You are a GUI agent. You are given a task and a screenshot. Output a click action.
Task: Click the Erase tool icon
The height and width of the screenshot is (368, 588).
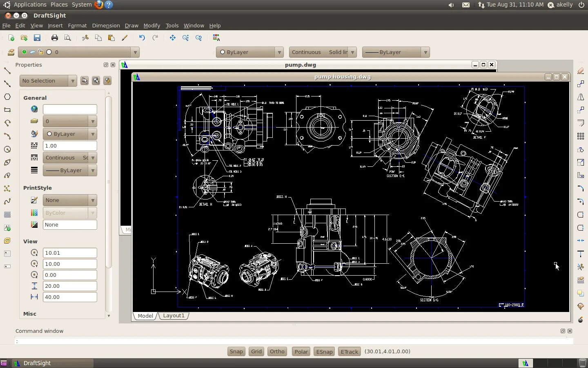tap(581, 71)
